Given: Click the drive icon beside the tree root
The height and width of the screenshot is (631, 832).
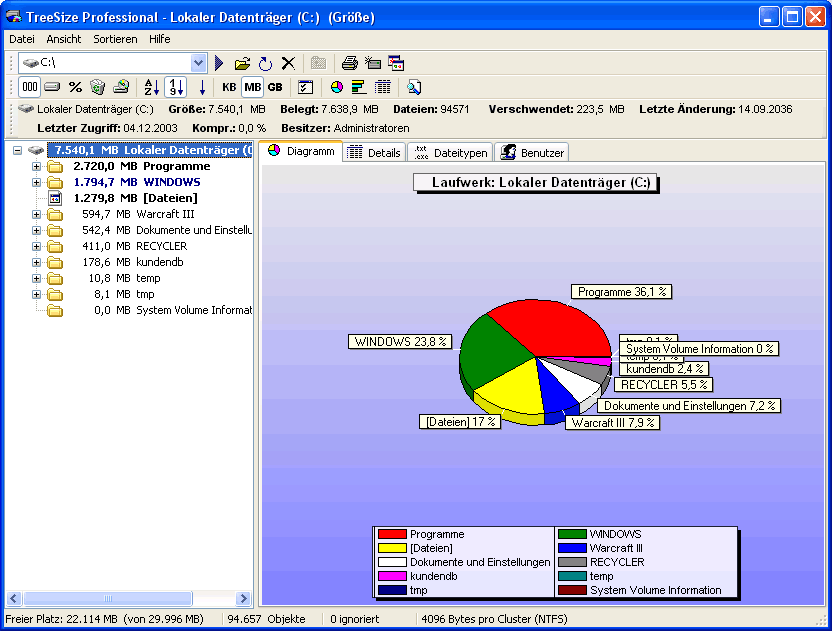Looking at the screenshot, I should [x=36, y=150].
